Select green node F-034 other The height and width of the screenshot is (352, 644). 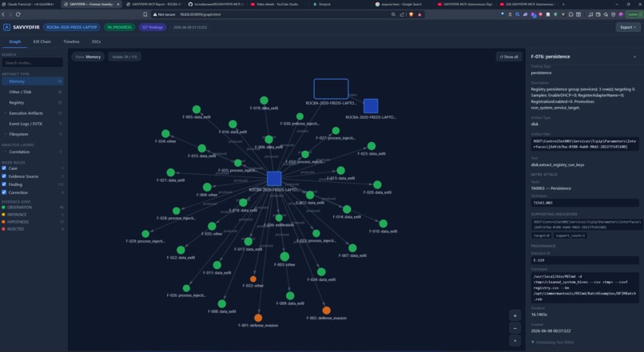pos(165,134)
